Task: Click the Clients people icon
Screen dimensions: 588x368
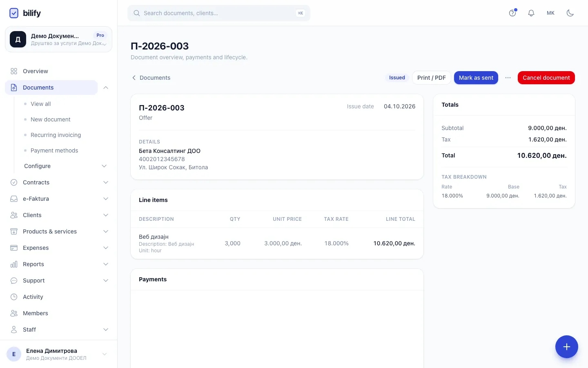Action: coord(14,215)
